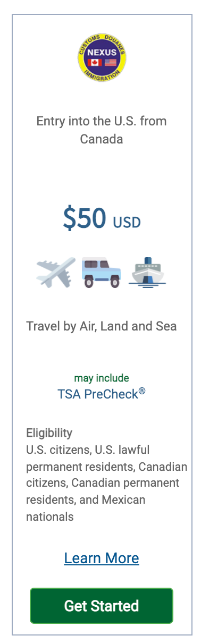Click the 'may include' green label

[102, 378]
